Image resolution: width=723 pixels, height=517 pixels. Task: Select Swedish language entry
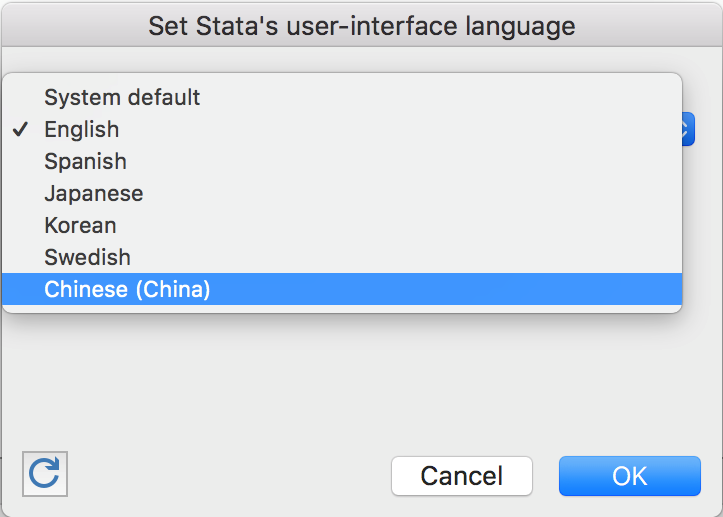pyautogui.click(x=87, y=258)
